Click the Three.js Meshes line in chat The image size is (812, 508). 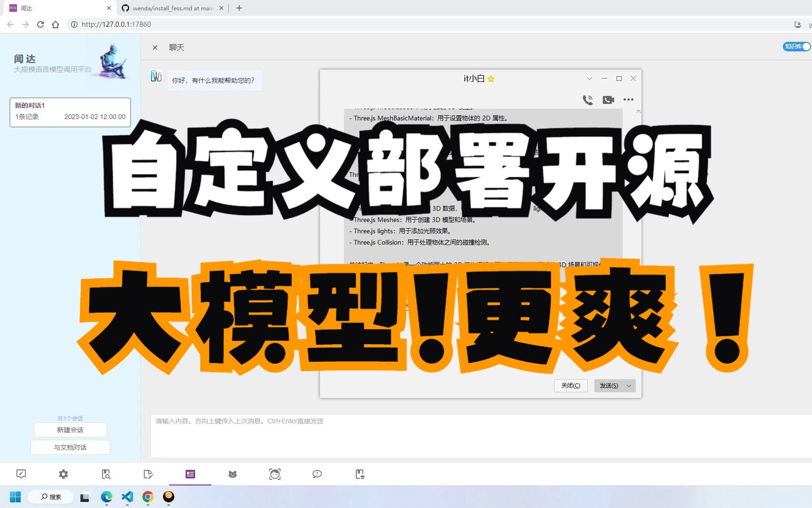[414, 220]
